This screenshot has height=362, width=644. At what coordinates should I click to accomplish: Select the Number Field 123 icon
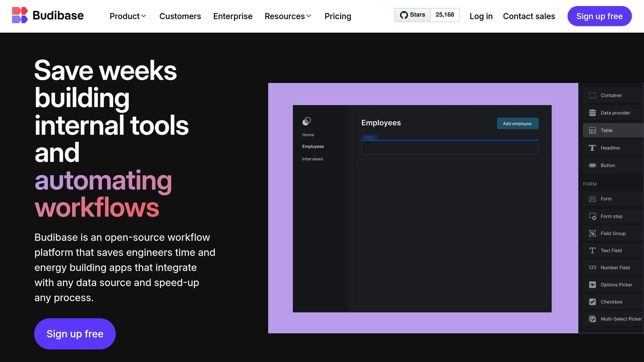[x=592, y=267]
